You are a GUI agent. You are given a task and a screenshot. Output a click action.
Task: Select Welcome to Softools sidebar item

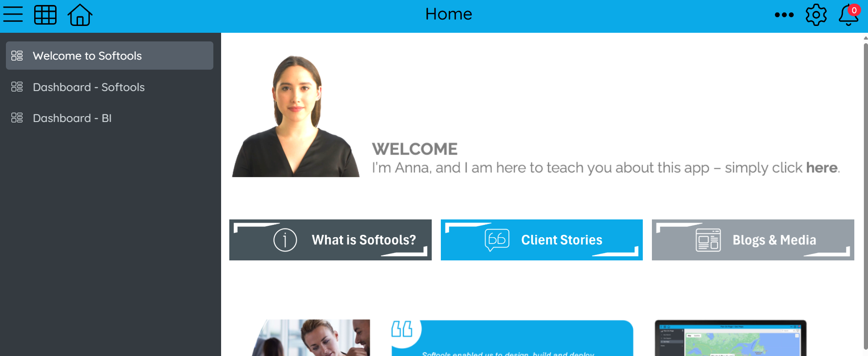[x=109, y=56]
